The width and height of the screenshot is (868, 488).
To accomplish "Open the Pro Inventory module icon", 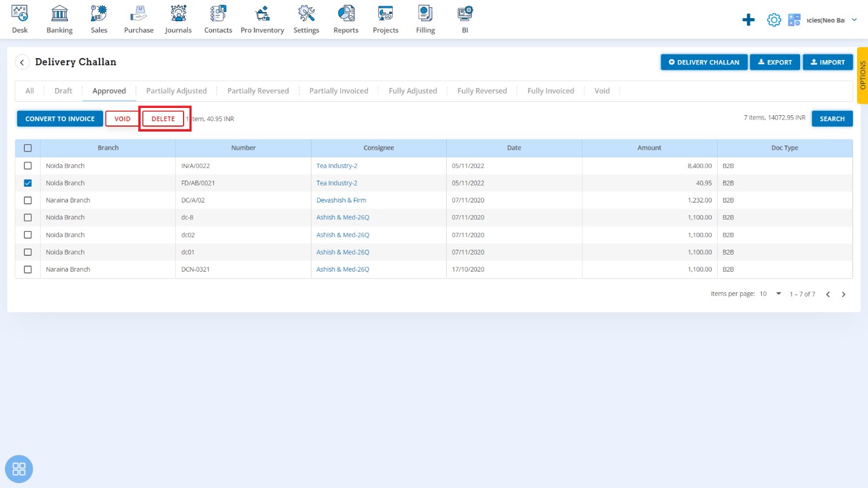I will (x=262, y=13).
